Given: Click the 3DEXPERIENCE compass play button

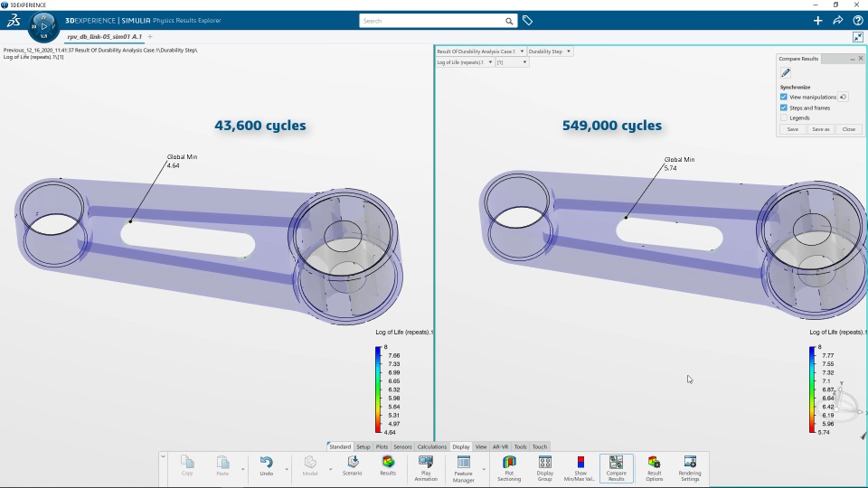Looking at the screenshot, I should pyautogui.click(x=43, y=26).
